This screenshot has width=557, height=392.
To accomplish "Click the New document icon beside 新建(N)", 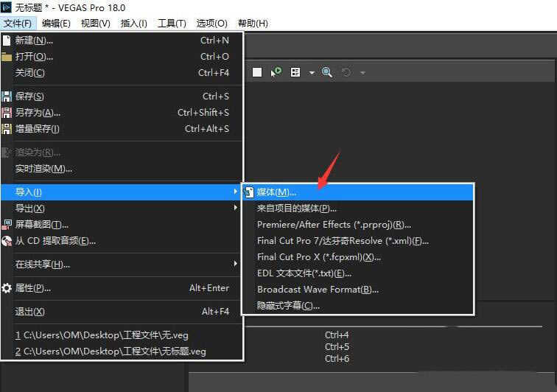I will coord(7,41).
